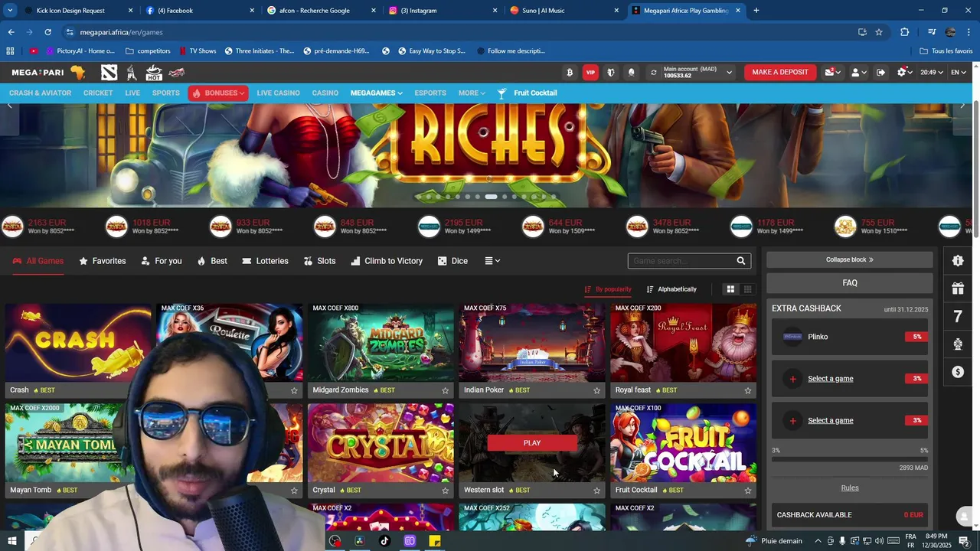Image resolution: width=980 pixels, height=551 pixels.
Task: Open notifications bell in Megapari header
Action: 632,72
